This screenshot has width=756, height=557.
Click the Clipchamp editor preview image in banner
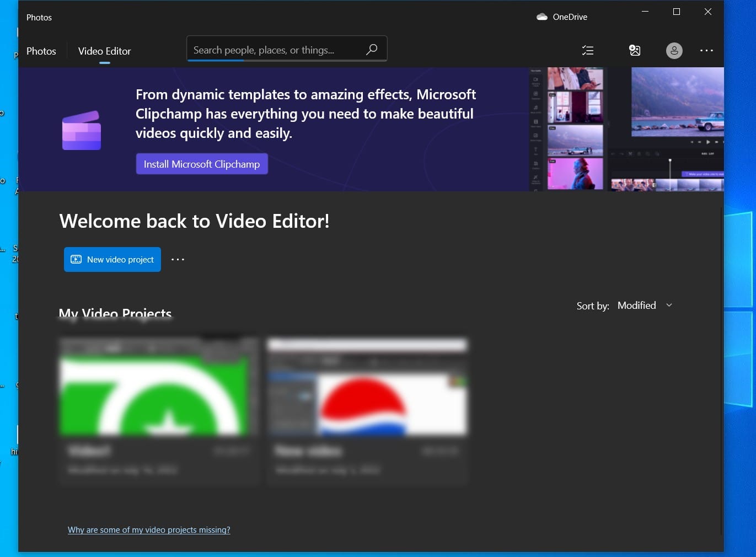click(626, 129)
